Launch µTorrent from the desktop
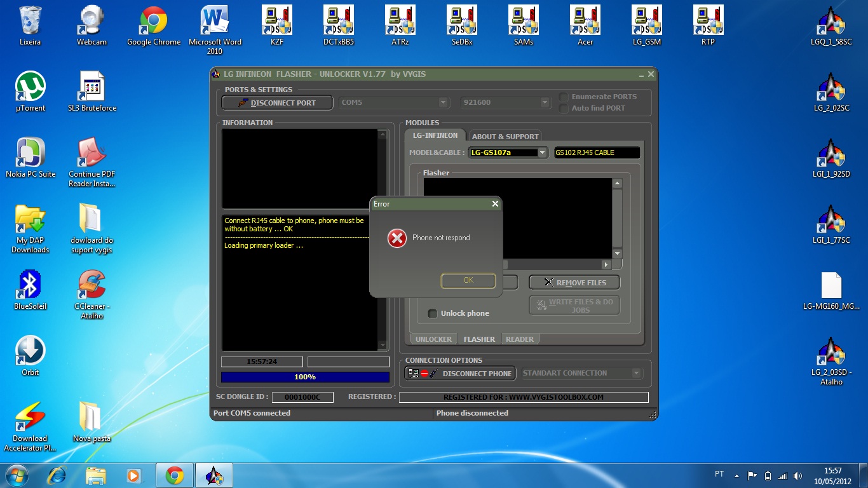 [30, 91]
